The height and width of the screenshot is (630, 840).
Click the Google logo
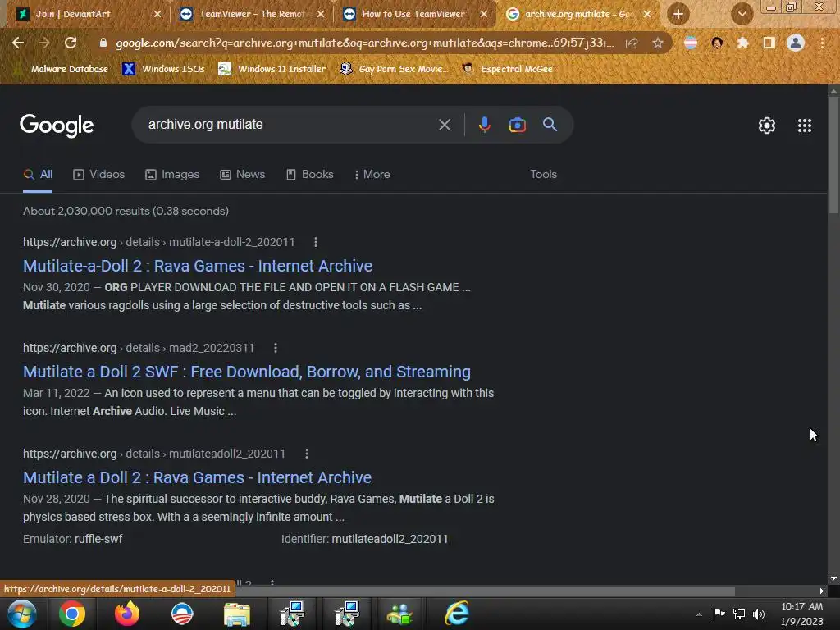coord(57,126)
